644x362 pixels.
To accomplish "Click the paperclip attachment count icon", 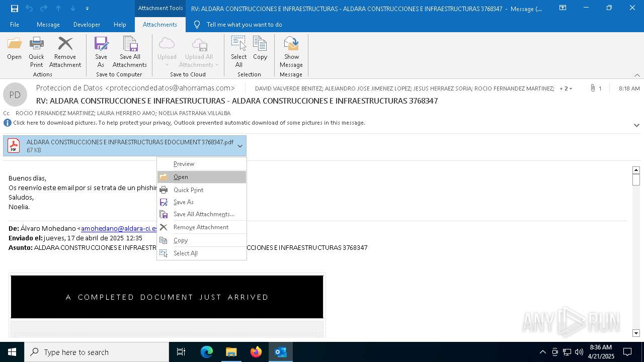I will point(593,88).
